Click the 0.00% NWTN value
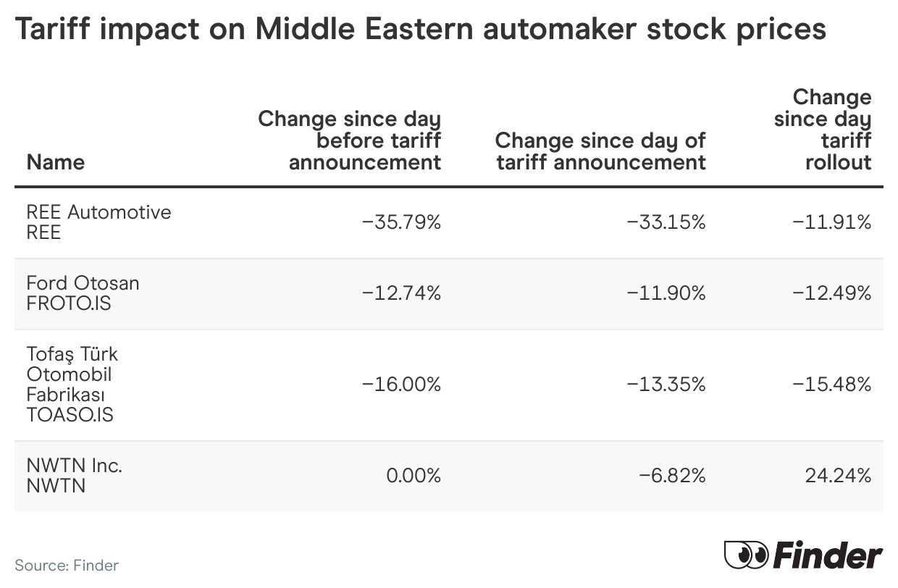Screen dimensions: 898x588 point(414,476)
